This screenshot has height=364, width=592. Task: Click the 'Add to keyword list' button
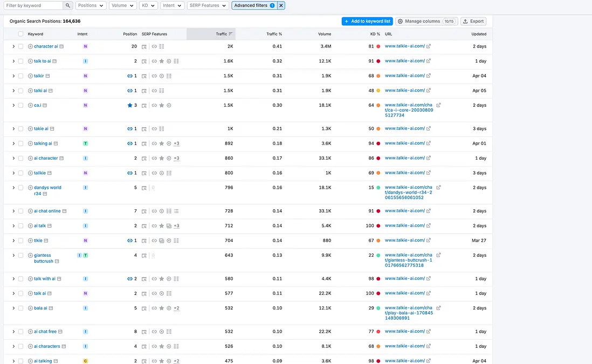coord(367,21)
